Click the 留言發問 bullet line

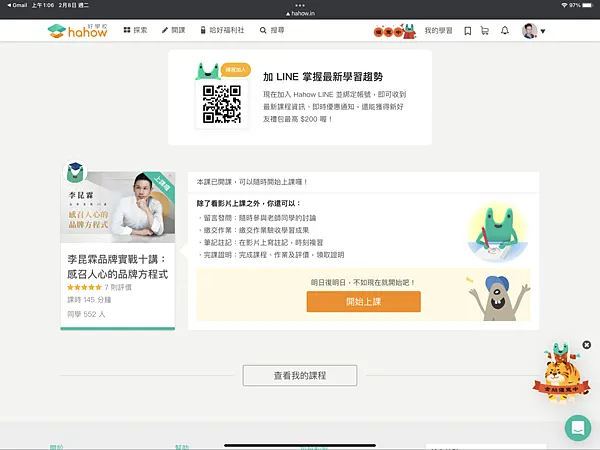tap(257, 218)
